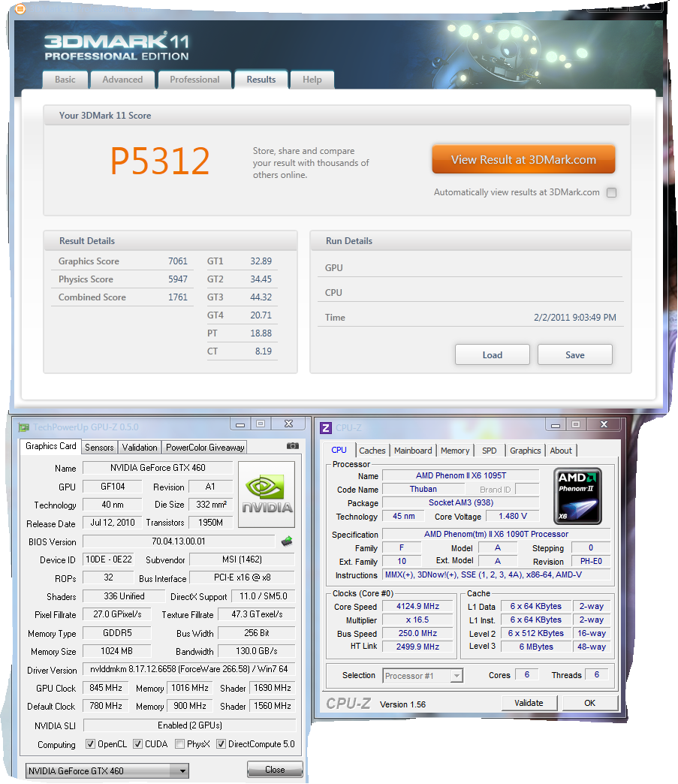Click the Save button in Run Details
This screenshot has width=678, height=784.
[x=575, y=354]
